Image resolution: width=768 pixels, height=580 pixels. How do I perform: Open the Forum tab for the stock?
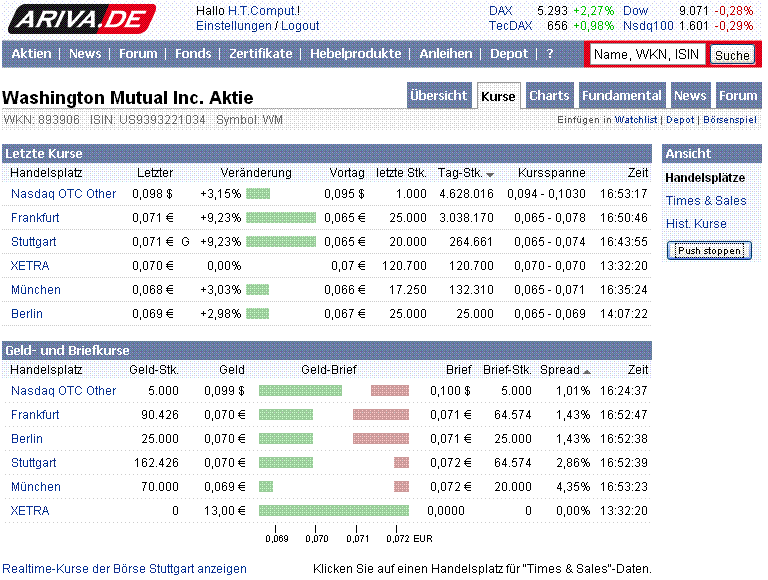(x=738, y=95)
